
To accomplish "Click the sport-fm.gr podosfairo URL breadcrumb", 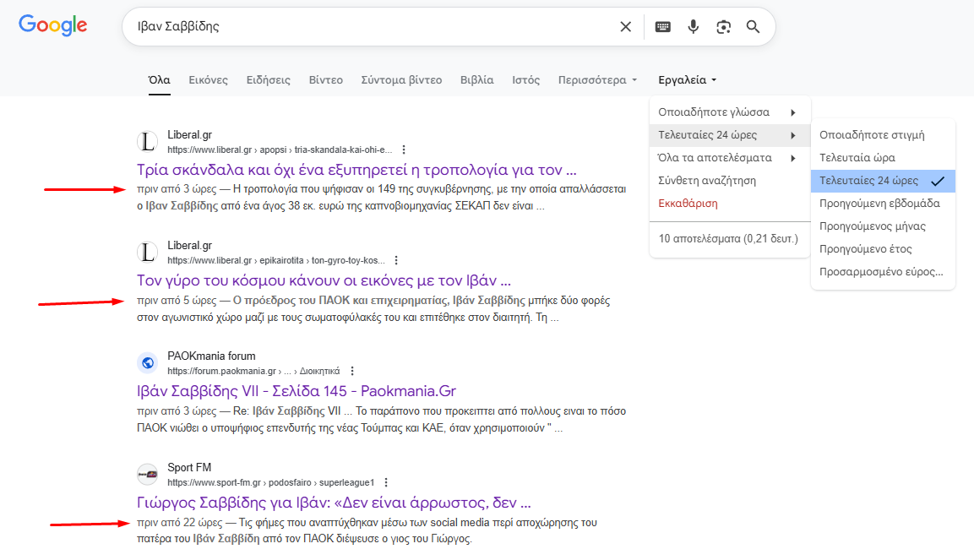I will [x=271, y=482].
